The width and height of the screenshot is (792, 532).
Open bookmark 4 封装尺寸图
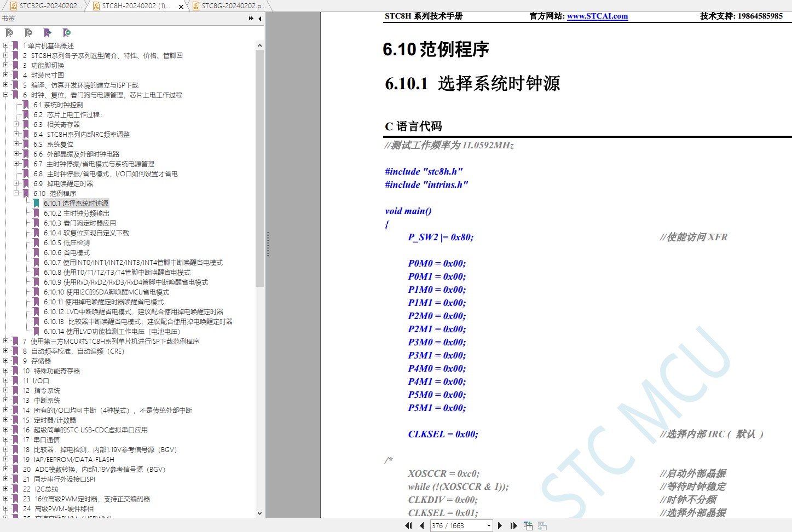[43, 76]
